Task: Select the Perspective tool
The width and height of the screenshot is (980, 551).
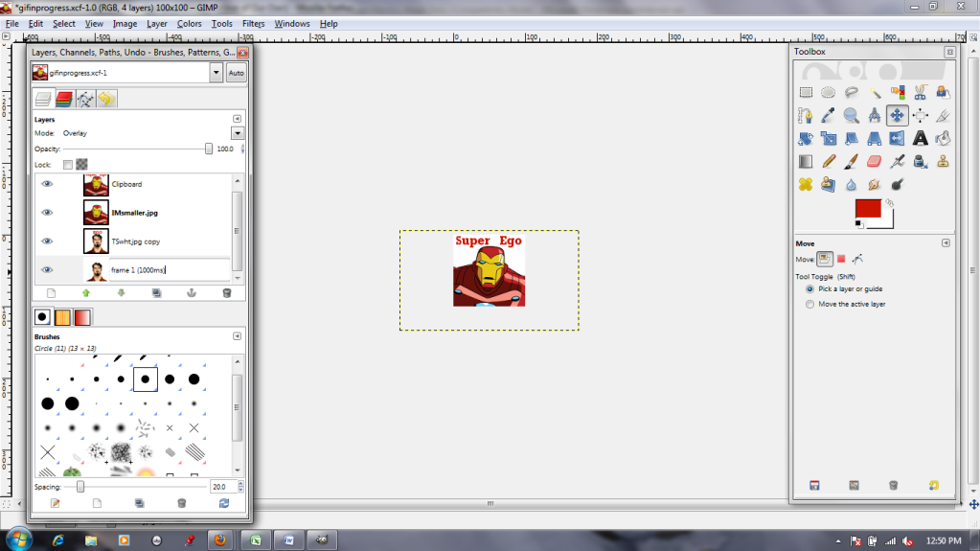Action: coord(875,139)
